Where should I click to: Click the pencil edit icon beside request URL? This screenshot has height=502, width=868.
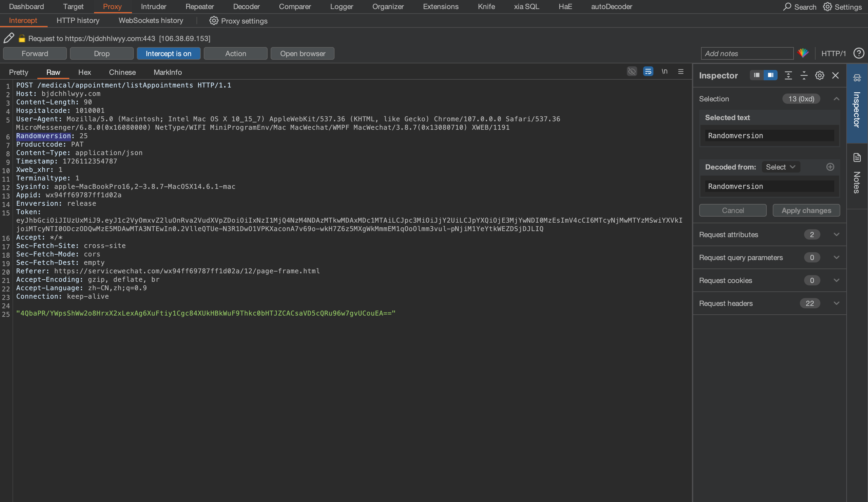click(x=9, y=38)
